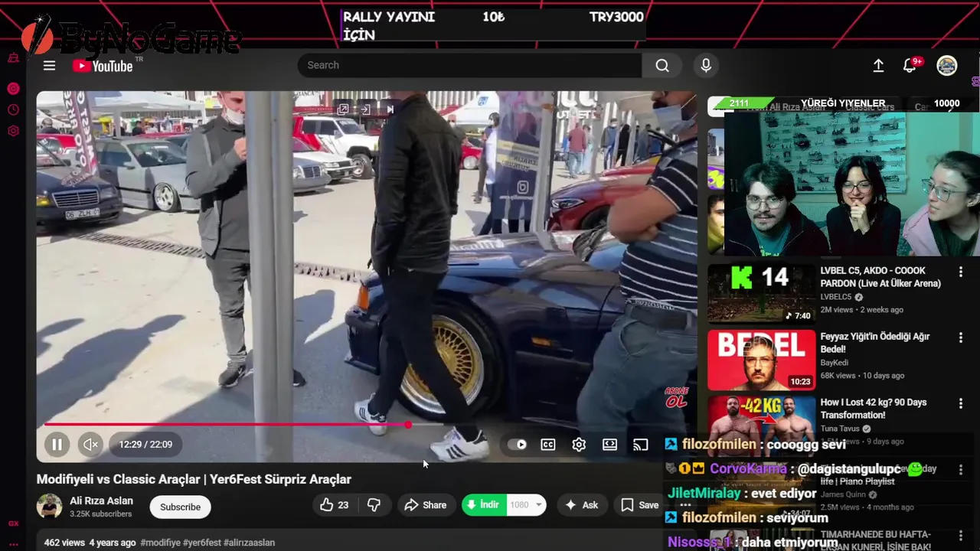The image size is (980, 551).
Task: Open more options for TIMARHANEDE BU HAFTA video
Action: 960,535
